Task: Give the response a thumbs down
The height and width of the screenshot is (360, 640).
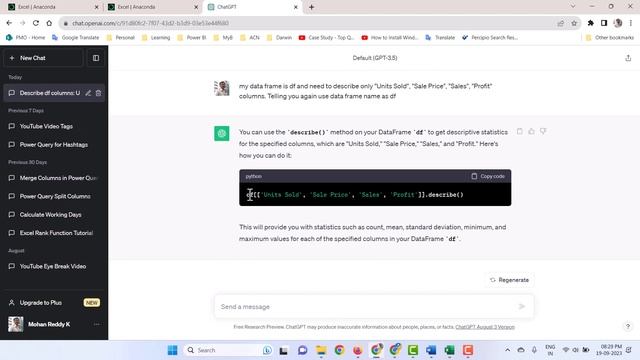Action: click(x=543, y=131)
